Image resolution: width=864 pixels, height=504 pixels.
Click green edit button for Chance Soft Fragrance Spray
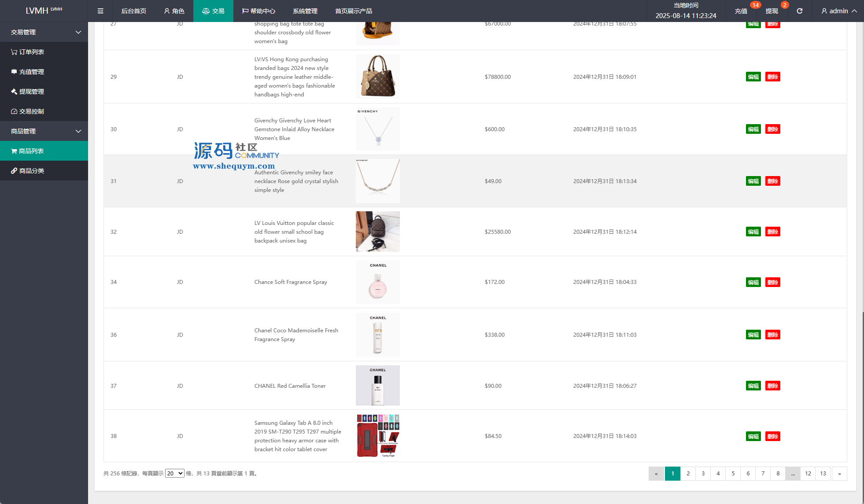(753, 282)
